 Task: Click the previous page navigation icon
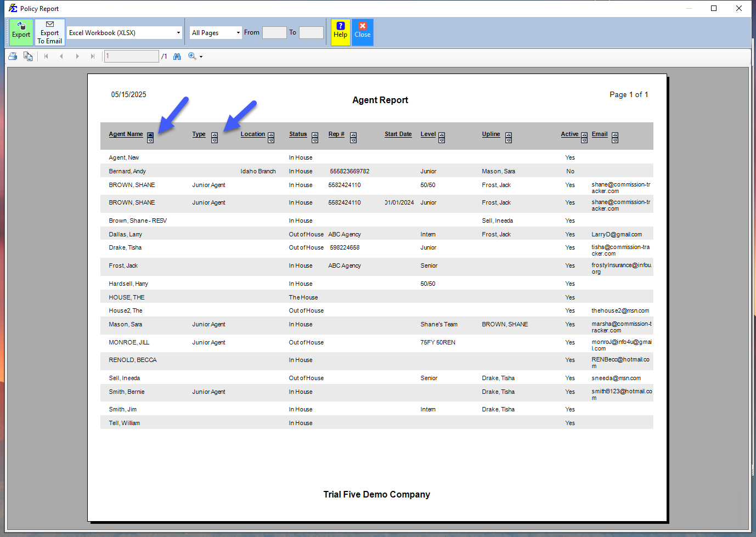[x=61, y=56]
